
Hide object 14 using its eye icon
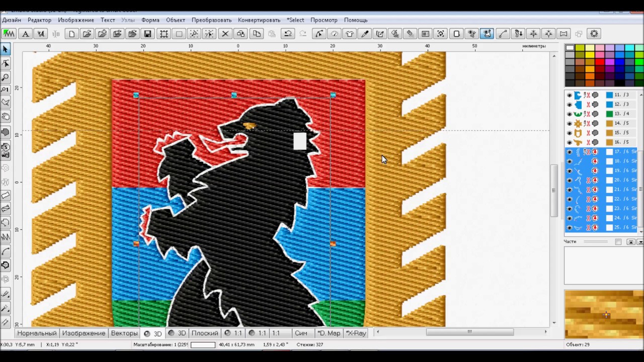tap(570, 123)
